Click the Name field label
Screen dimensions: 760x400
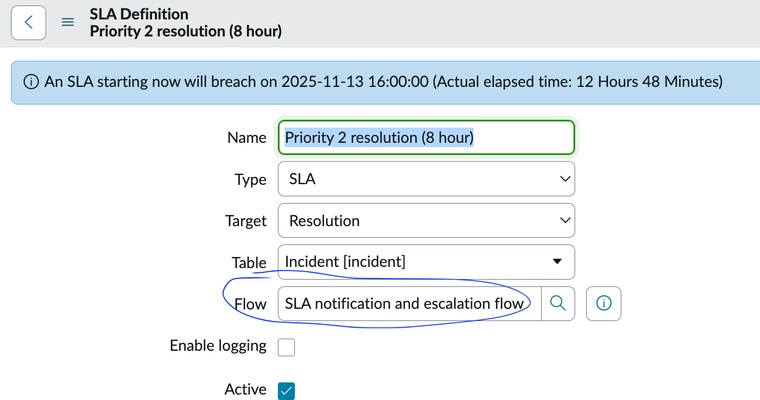pyautogui.click(x=247, y=138)
